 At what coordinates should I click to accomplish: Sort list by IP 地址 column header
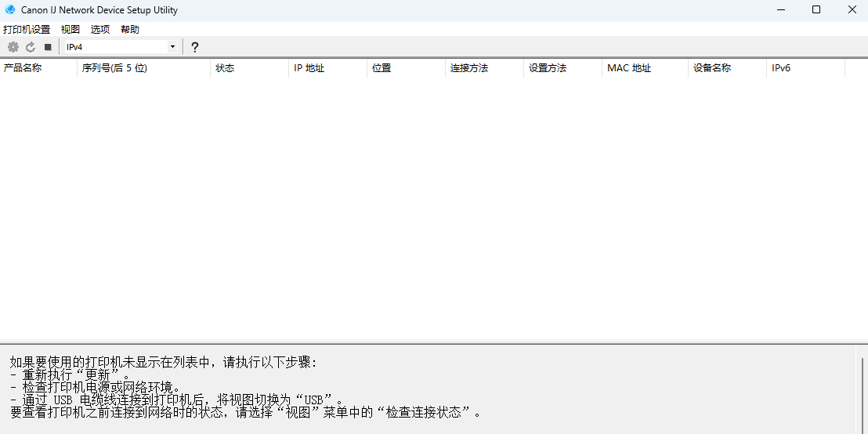(327, 68)
